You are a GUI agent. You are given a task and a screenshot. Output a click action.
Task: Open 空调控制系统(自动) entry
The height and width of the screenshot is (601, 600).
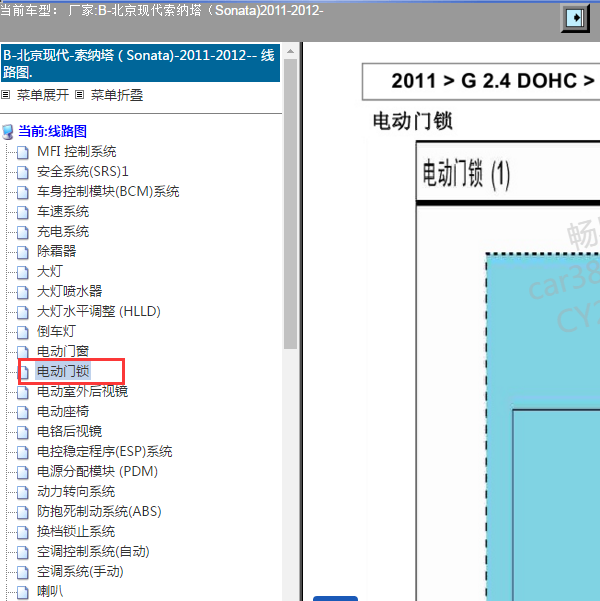[x=93, y=551]
